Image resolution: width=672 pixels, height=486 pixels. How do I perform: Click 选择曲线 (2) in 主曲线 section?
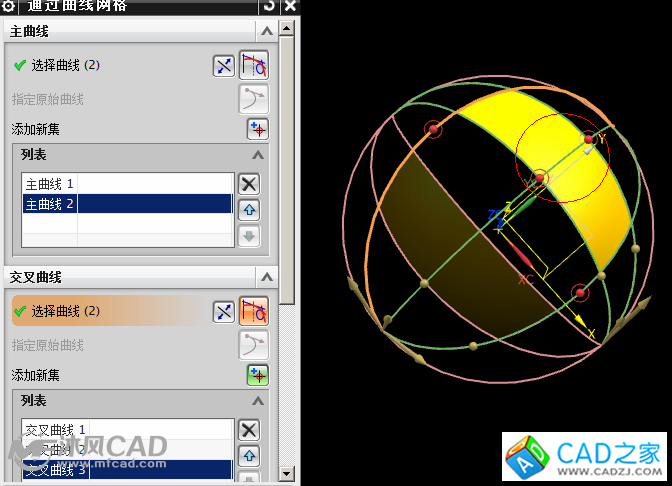coord(65,66)
